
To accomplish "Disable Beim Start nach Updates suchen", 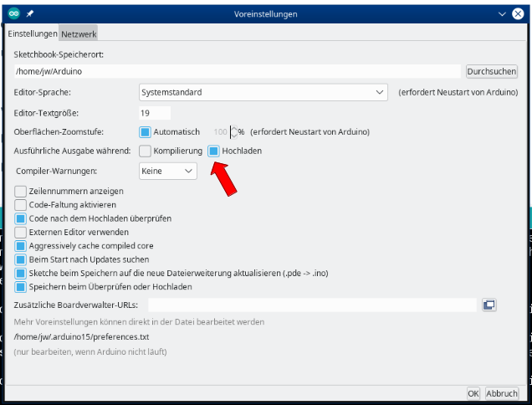I will pos(21,259).
